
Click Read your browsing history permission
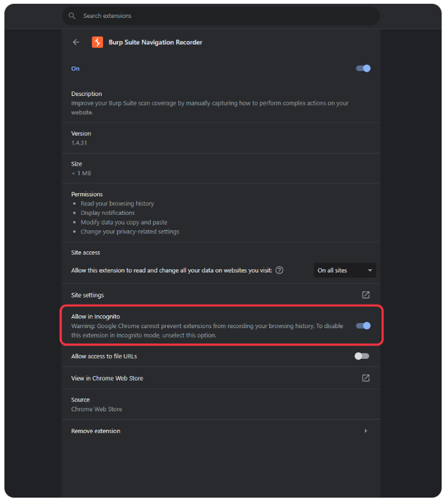[x=117, y=203]
